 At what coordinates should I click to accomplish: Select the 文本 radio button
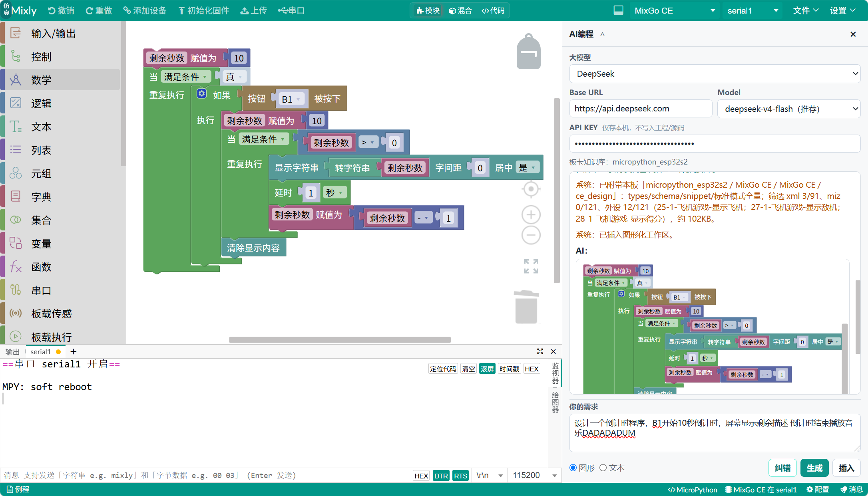click(603, 468)
